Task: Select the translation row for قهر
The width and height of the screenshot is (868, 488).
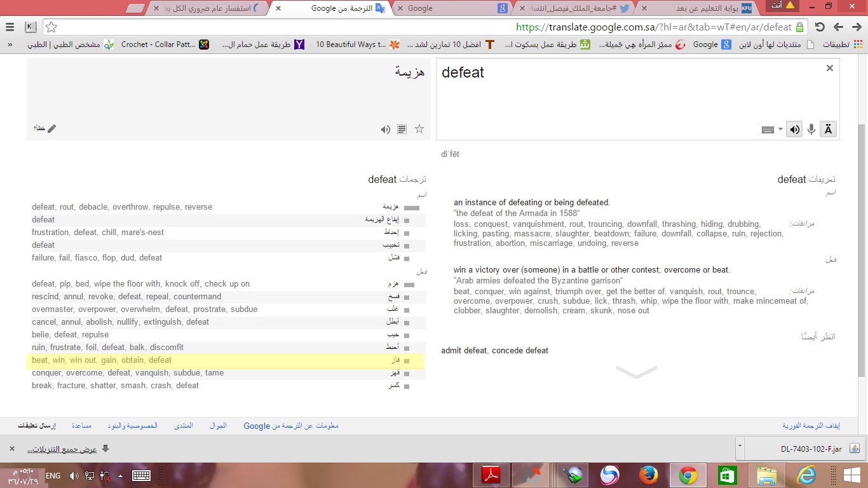Action: point(226,373)
